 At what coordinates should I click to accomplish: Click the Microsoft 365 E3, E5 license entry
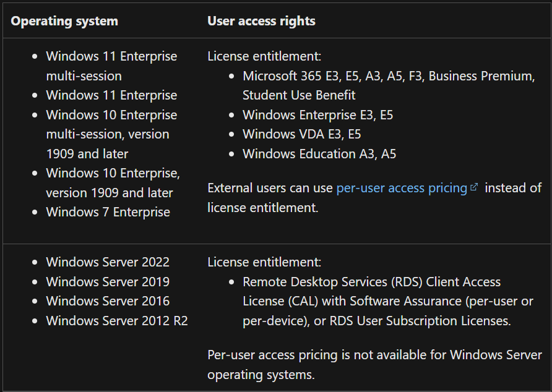click(x=389, y=85)
